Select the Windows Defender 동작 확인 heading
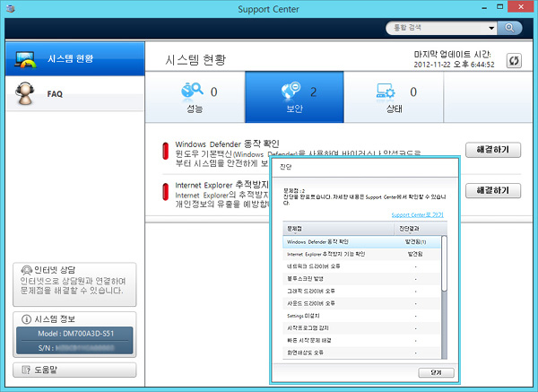The height and width of the screenshot is (392, 538). 227,144
